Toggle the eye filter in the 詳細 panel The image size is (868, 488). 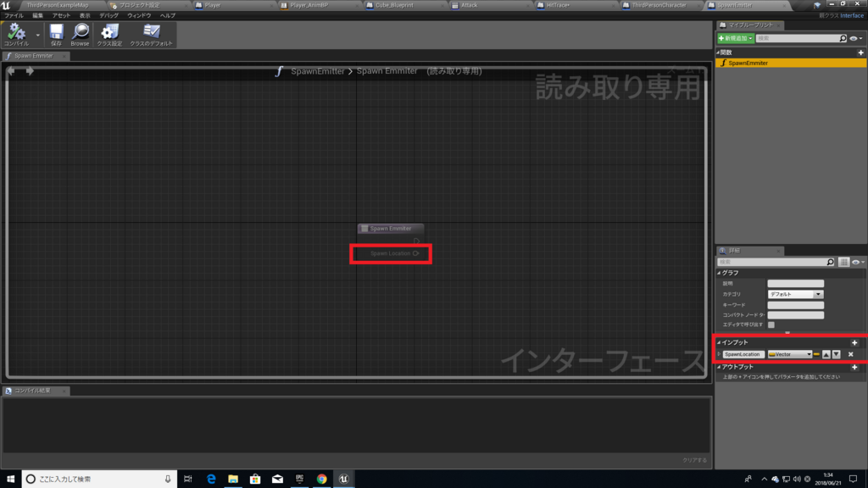(x=855, y=262)
